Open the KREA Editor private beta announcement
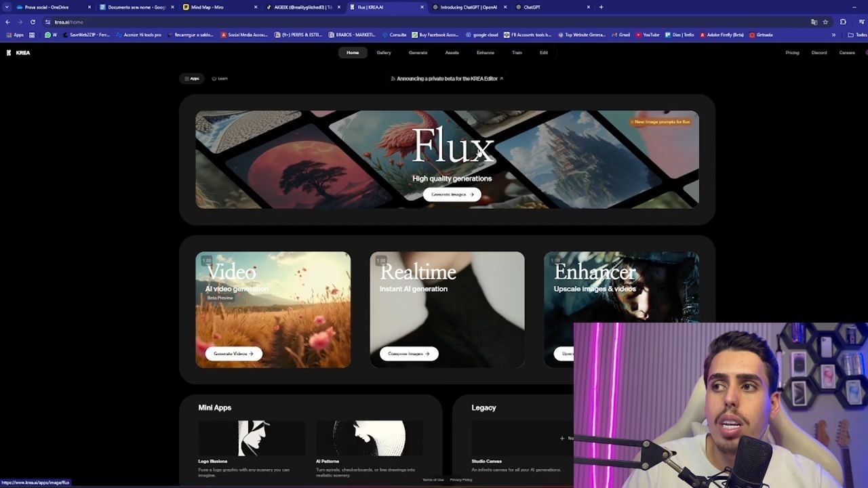Viewport: 868px width, 488px height. coord(447,79)
